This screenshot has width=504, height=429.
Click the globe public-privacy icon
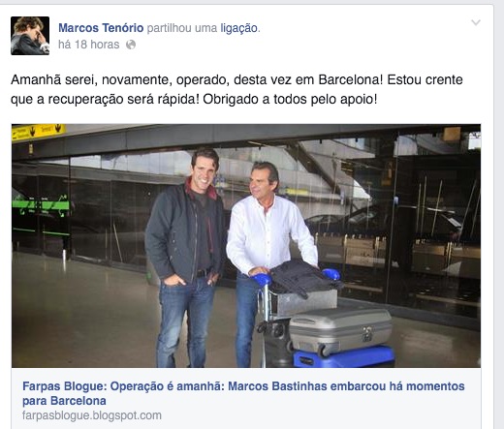click(131, 45)
